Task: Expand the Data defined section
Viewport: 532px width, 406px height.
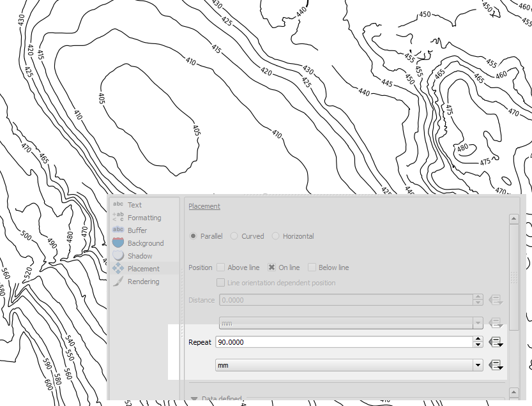Action: (x=194, y=399)
